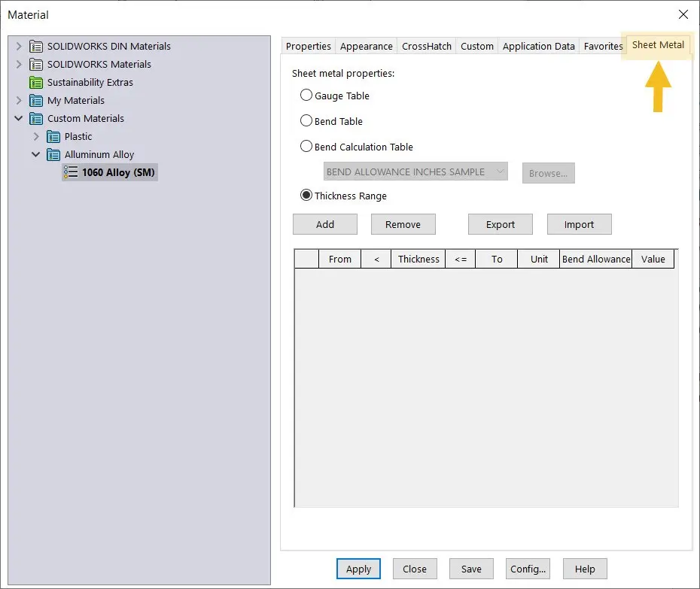Select the Bend Calculation Table option

306,147
